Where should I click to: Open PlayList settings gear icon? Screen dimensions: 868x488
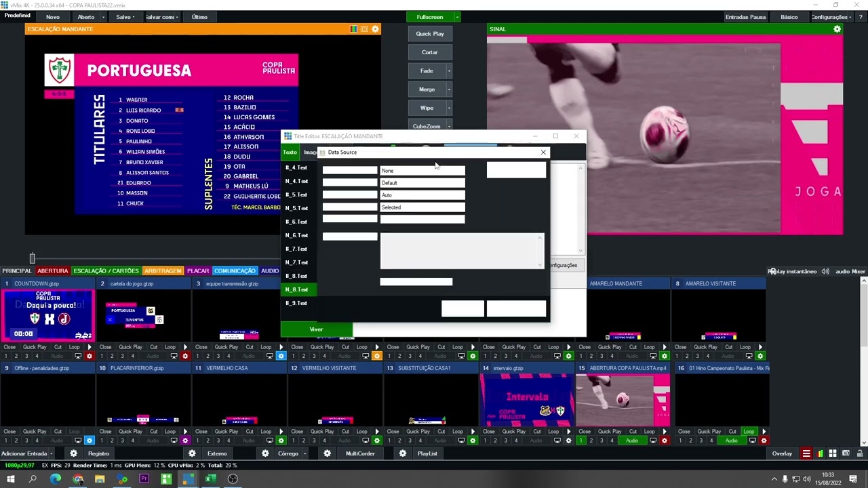403,453
